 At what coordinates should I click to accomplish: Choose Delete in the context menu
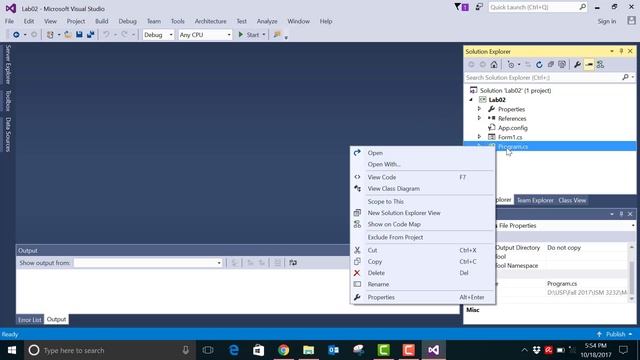coord(423,273)
